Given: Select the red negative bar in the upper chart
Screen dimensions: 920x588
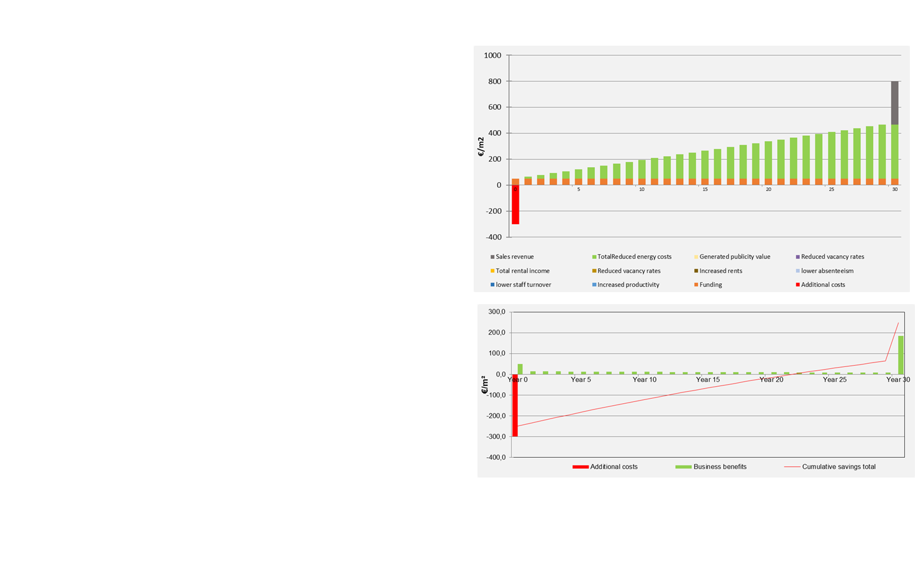Looking at the screenshot, I should (x=516, y=204).
